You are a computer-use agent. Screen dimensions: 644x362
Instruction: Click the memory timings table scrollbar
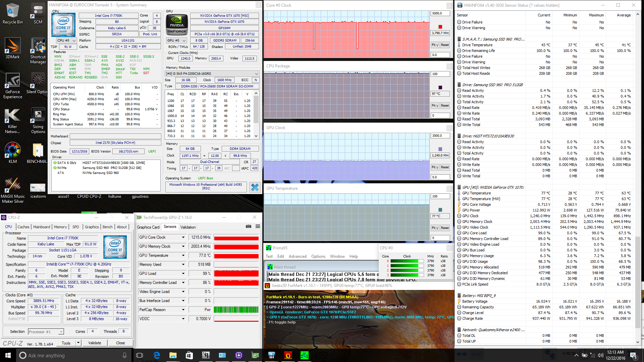[x=256, y=115]
